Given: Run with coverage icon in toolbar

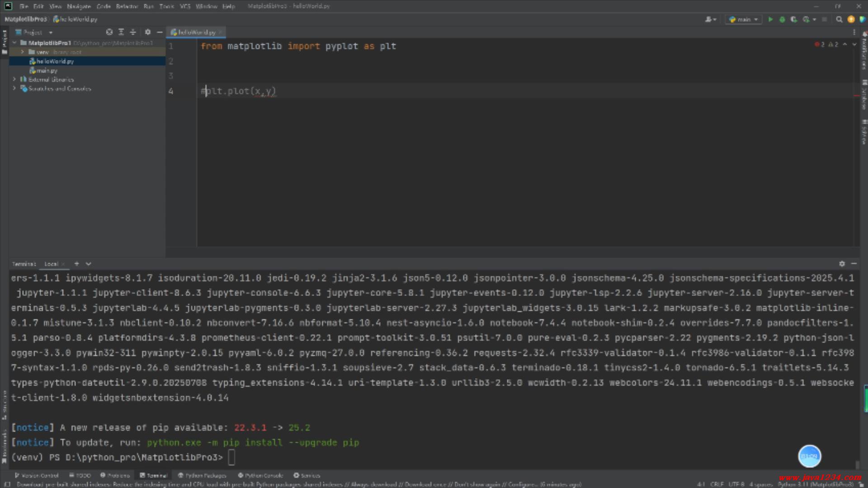Looking at the screenshot, I should tap(794, 19).
